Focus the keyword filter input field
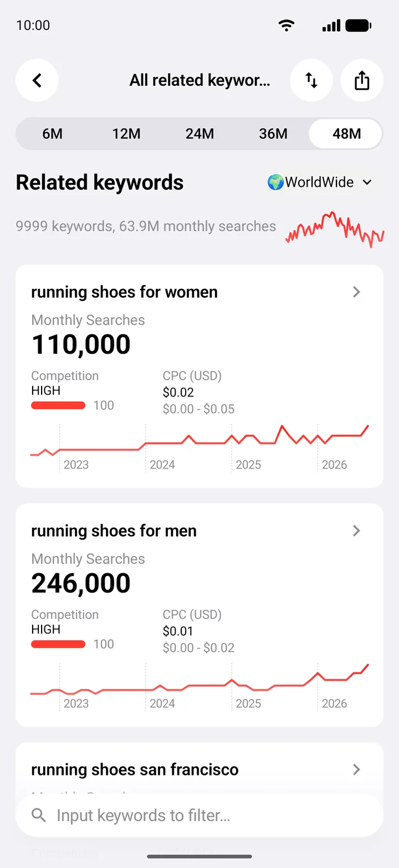The height and width of the screenshot is (868, 399). [x=199, y=815]
